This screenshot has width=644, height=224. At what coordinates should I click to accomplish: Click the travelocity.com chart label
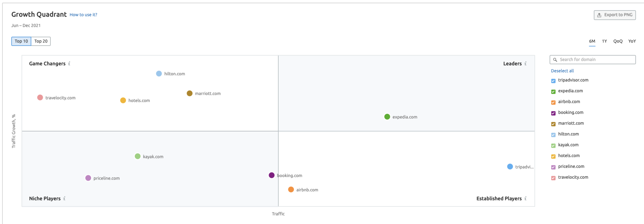(x=61, y=98)
